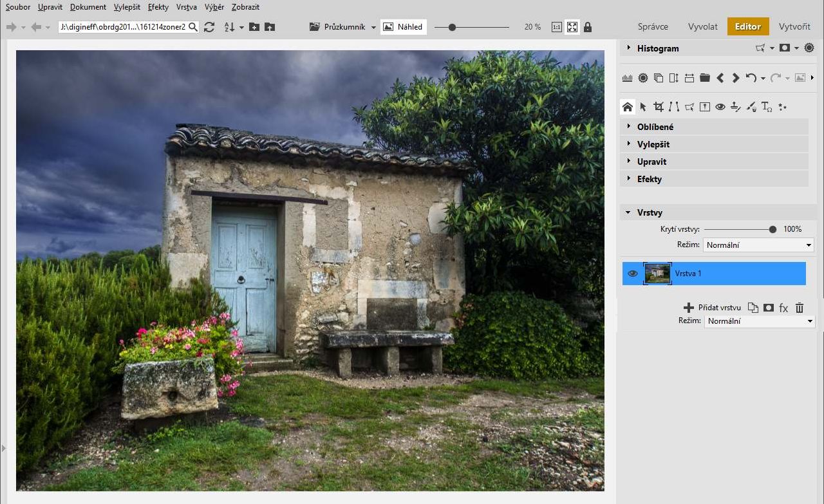Click the canvas height resize icon

tap(673, 78)
